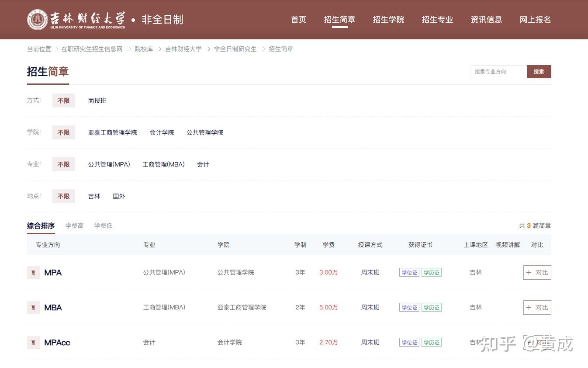Screen dimensions: 588x368
Task: Filter major by 公共管理(MPA)
Action: click(x=109, y=164)
